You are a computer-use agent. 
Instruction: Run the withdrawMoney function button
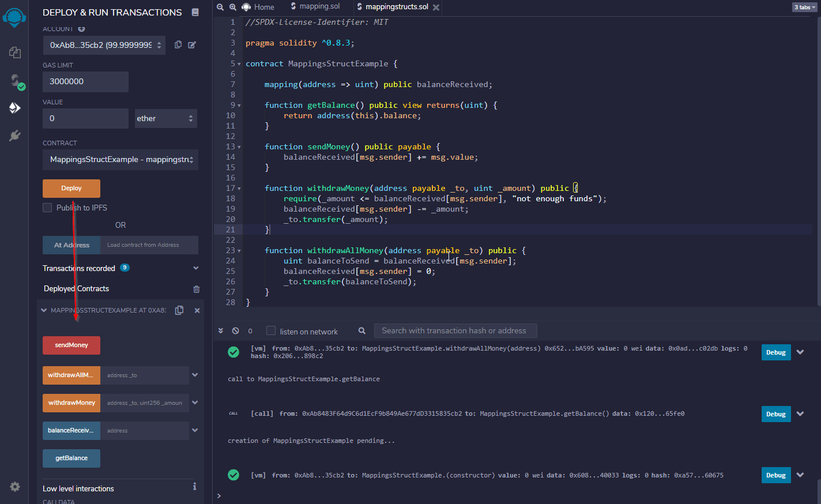pos(71,403)
